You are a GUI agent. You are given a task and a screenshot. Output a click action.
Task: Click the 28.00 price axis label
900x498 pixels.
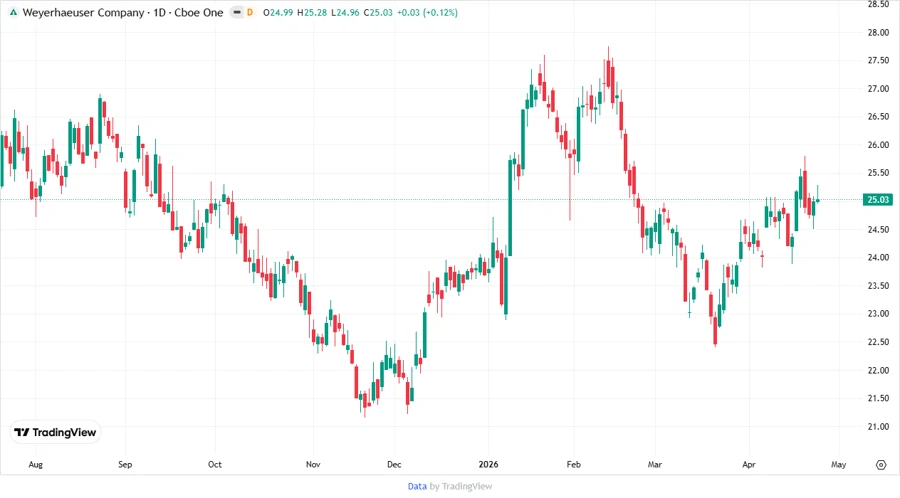(x=878, y=33)
